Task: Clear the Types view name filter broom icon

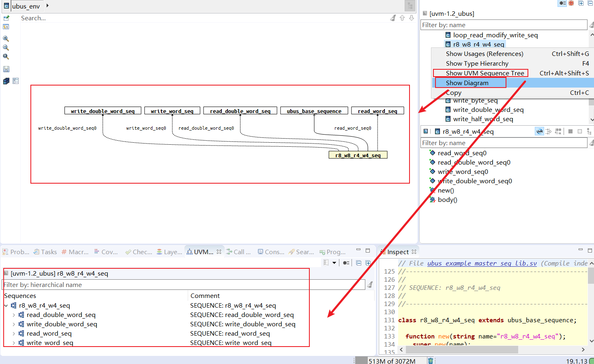Action: pyautogui.click(x=592, y=25)
